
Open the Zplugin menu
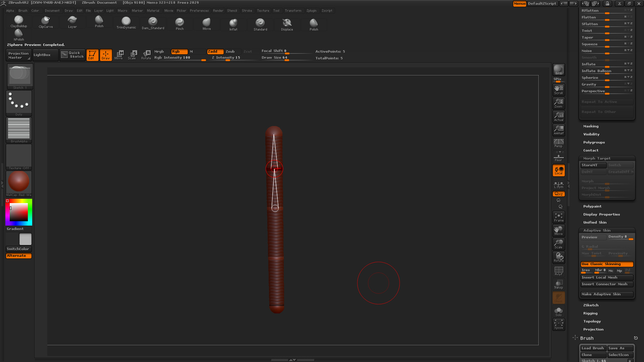click(311, 11)
